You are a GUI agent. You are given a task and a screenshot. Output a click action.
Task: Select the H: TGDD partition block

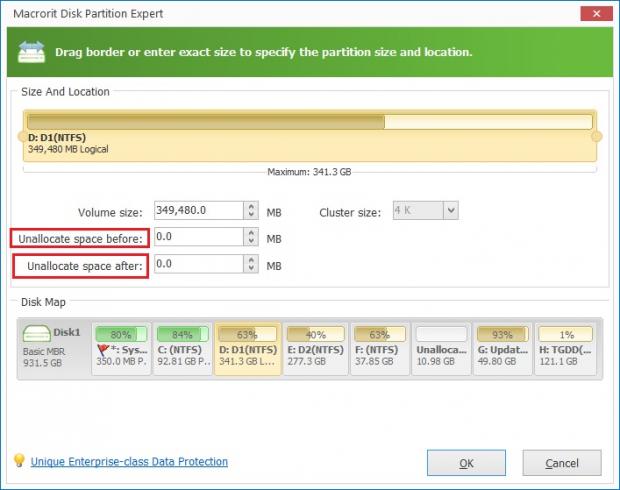564,348
